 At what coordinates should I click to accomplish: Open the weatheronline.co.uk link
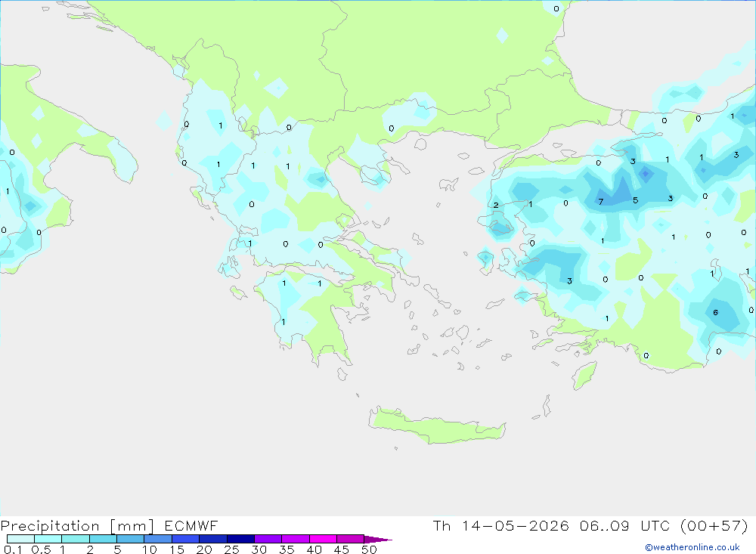pyautogui.click(x=692, y=547)
